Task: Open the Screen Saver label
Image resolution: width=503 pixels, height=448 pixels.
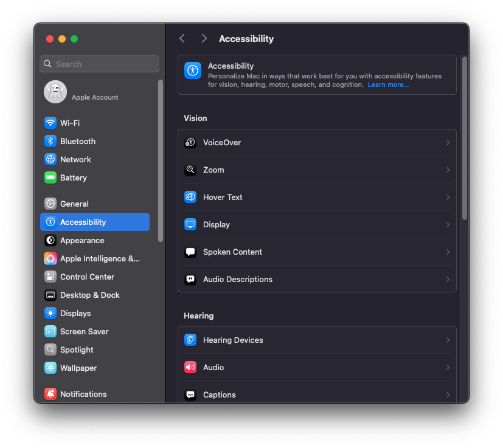Action: click(x=85, y=331)
